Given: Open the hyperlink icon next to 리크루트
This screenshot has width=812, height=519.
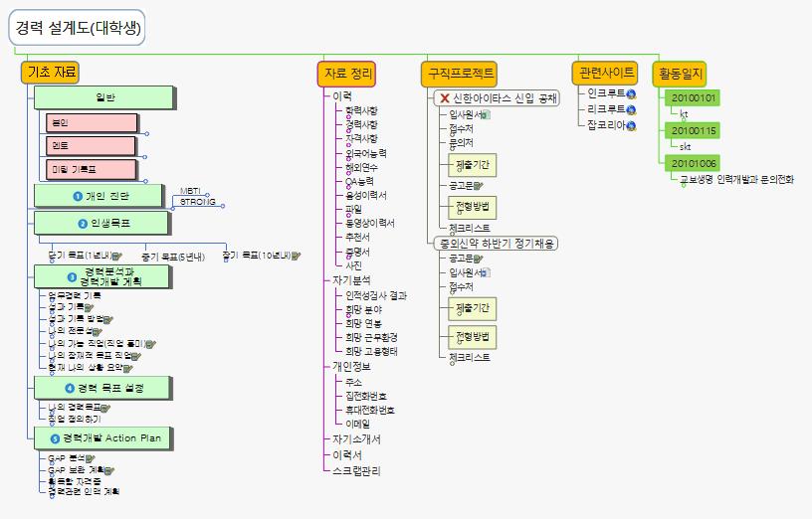Looking at the screenshot, I should coord(631,109).
